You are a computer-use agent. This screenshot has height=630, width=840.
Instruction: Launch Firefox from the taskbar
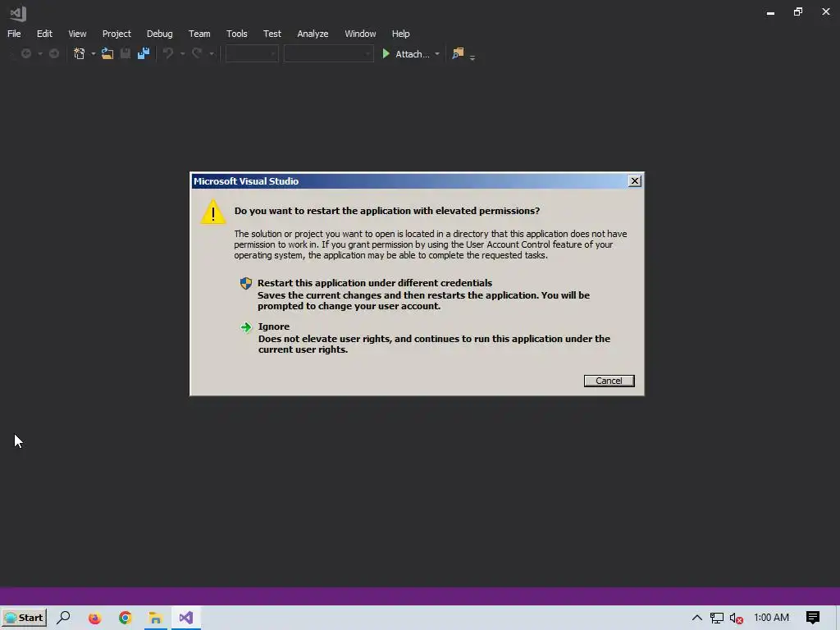(x=95, y=618)
